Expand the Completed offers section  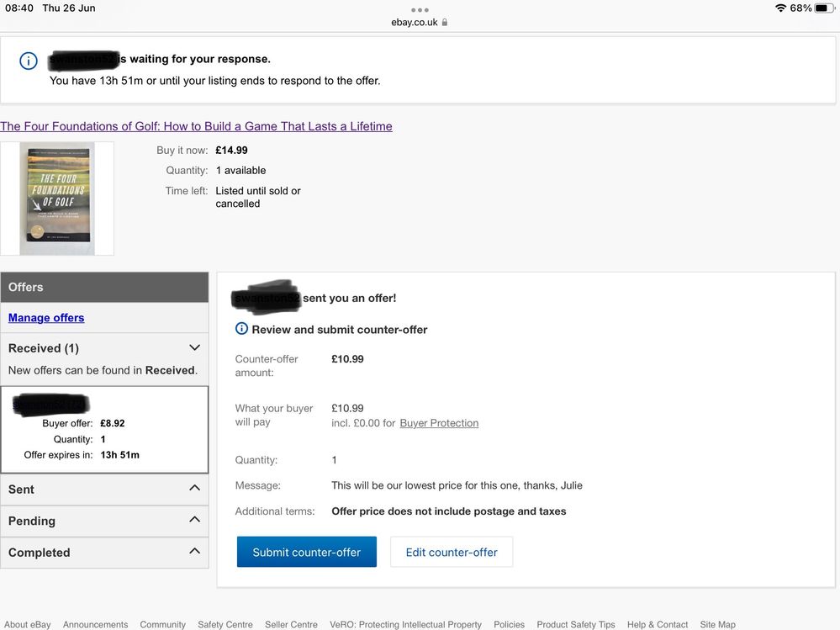point(104,553)
